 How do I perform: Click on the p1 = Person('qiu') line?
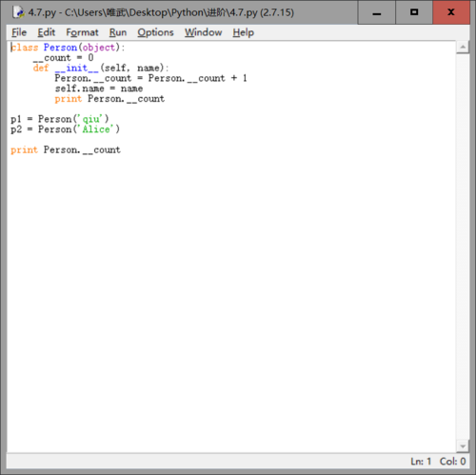[60, 119]
